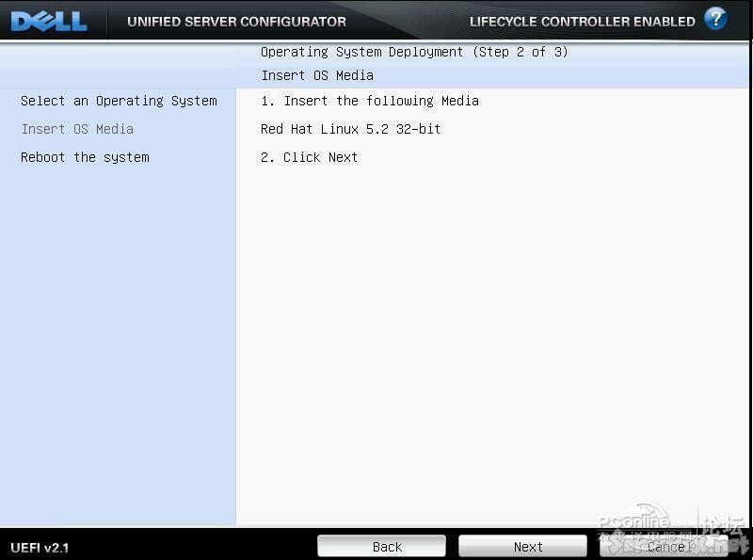Click the Unified Server Configurator title
Screen dimensions: 753x560
(x=236, y=21)
